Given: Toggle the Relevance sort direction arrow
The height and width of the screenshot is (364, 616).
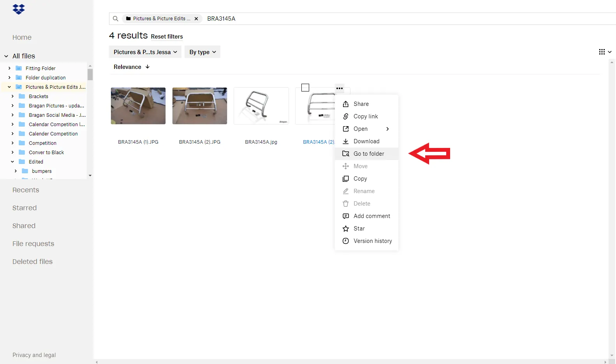Looking at the screenshot, I should tap(148, 67).
